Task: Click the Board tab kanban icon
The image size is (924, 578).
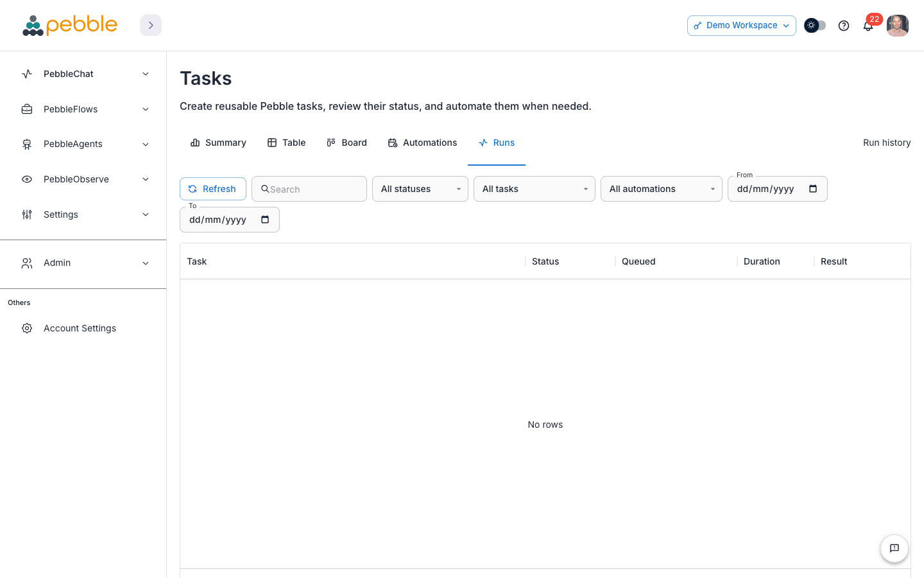Action: 331,143
